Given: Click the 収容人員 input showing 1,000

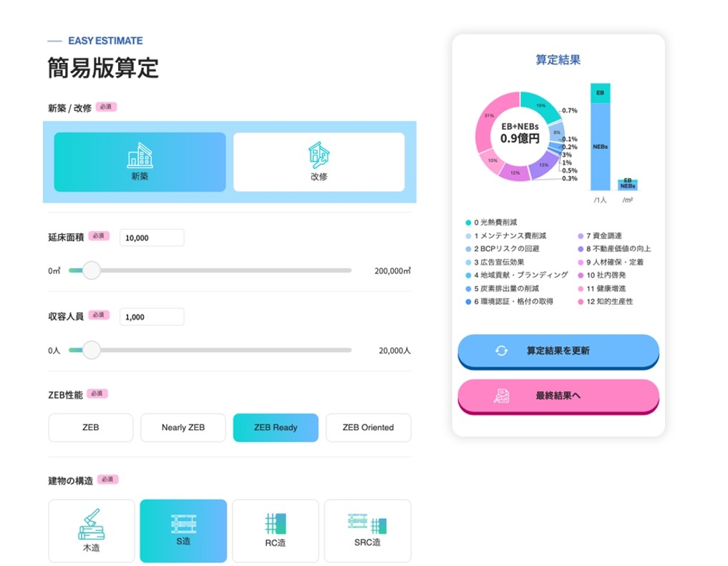Looking at the screenshot, I should pos(151,316).
